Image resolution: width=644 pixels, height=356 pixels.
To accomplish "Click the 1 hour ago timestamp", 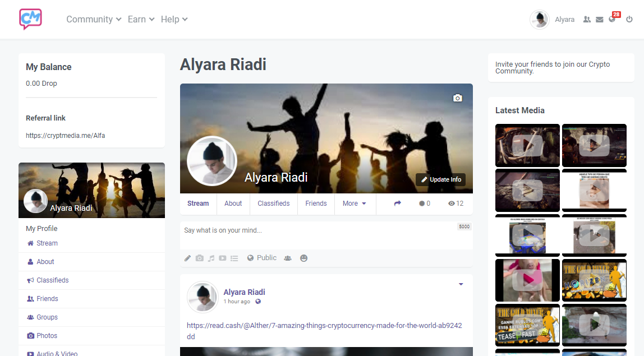I will (x=237, y=302).
